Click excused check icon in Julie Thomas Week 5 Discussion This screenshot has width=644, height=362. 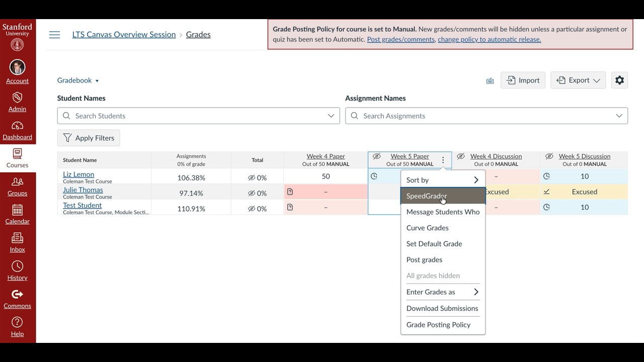click(546, 192)
